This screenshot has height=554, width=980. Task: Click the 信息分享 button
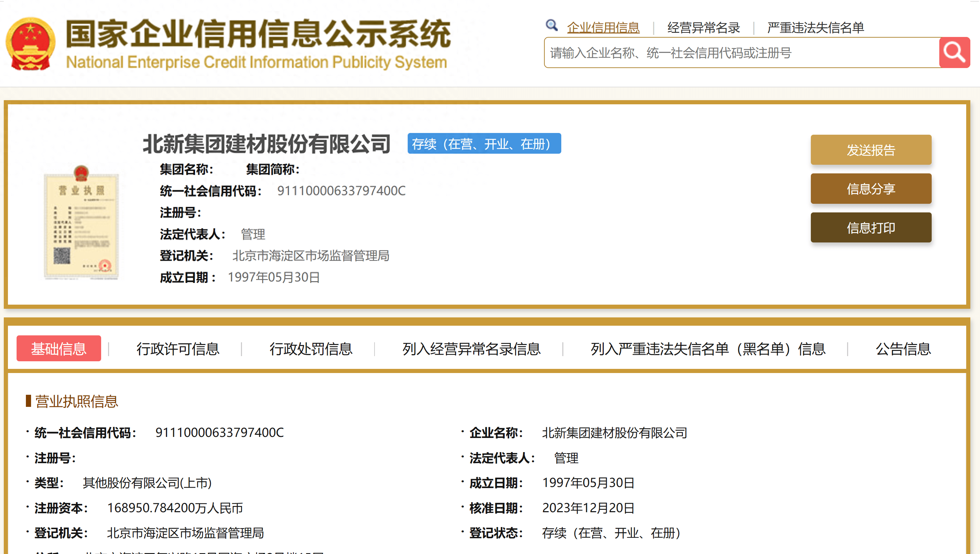point(871,189)
